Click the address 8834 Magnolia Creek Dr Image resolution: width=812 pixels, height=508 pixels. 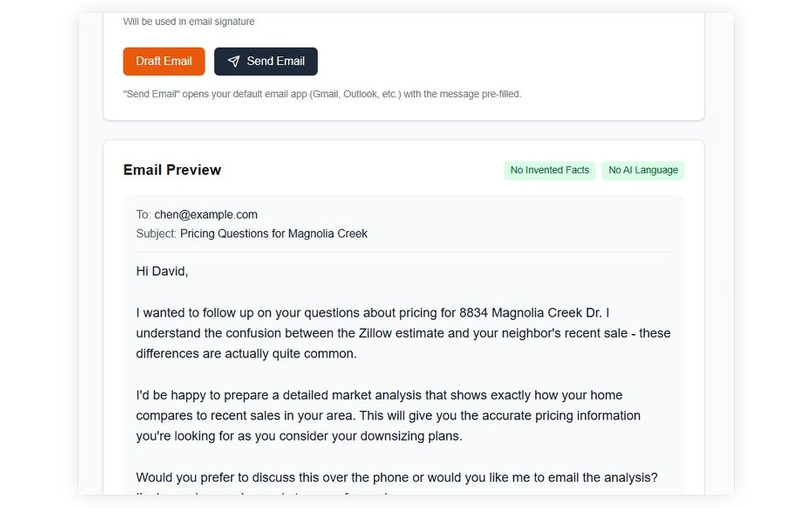[x=534, y=312]
